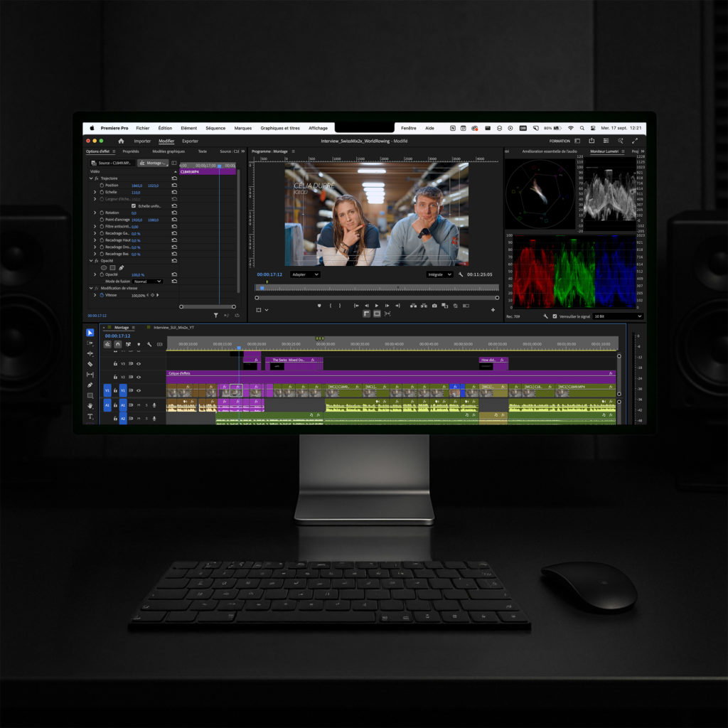
Task: Open the Adapter zoom level dropdown
Action: click(x=305, y=274)
